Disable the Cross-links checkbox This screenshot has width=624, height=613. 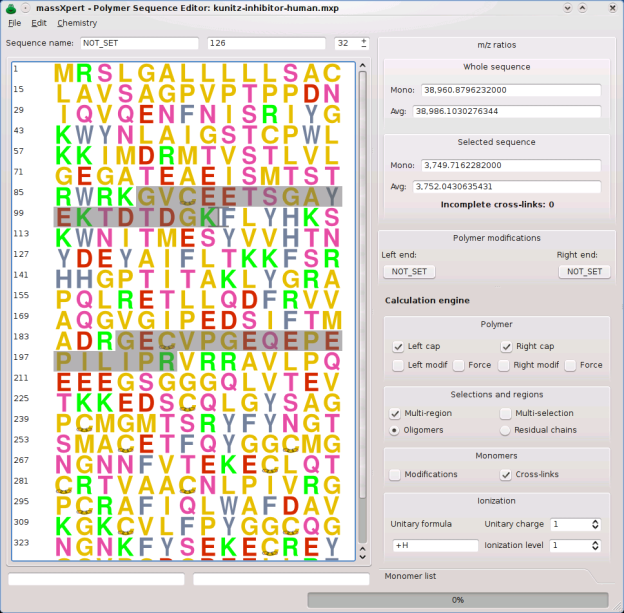506,474
